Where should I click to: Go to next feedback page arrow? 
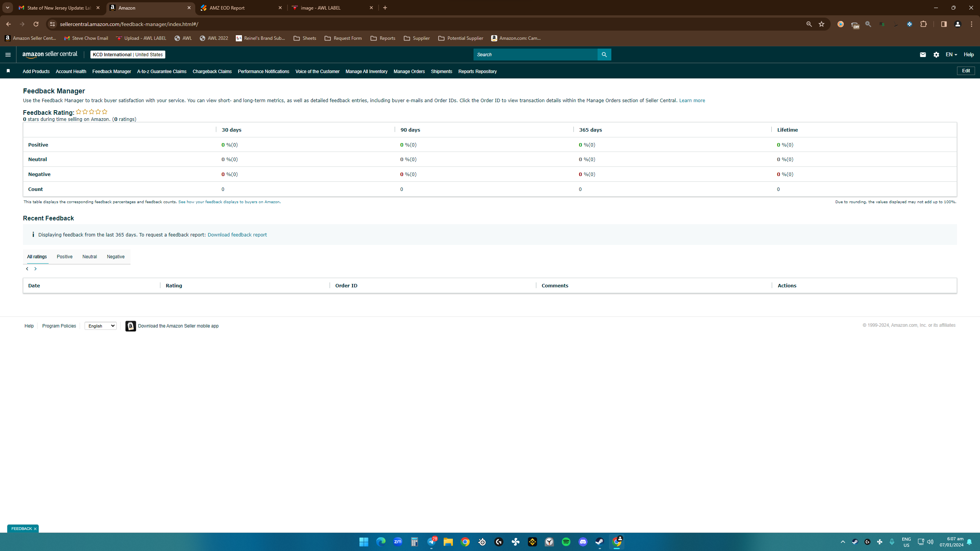(x=35, y=269)
